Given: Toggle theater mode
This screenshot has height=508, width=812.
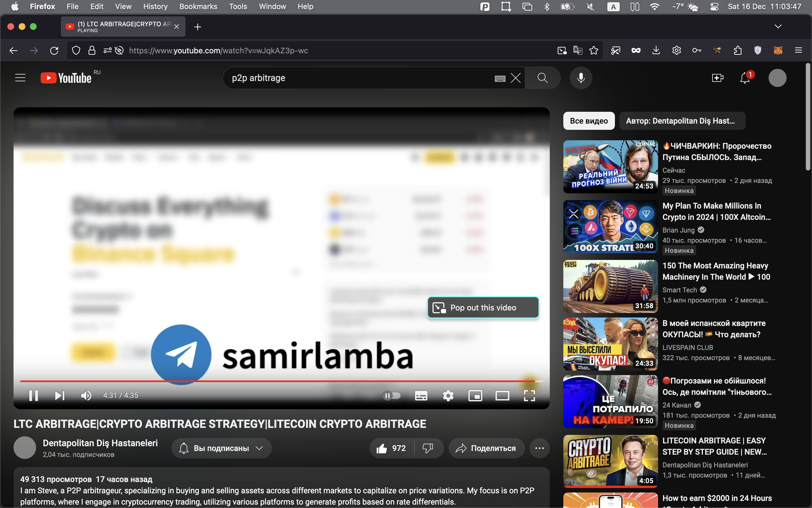Looking at the screenshot, I should click(x=502, y=395).
